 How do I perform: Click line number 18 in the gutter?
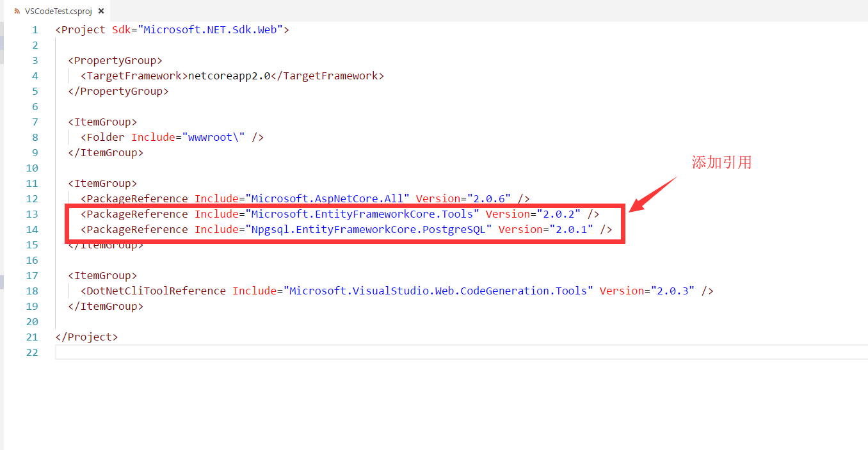32,291
